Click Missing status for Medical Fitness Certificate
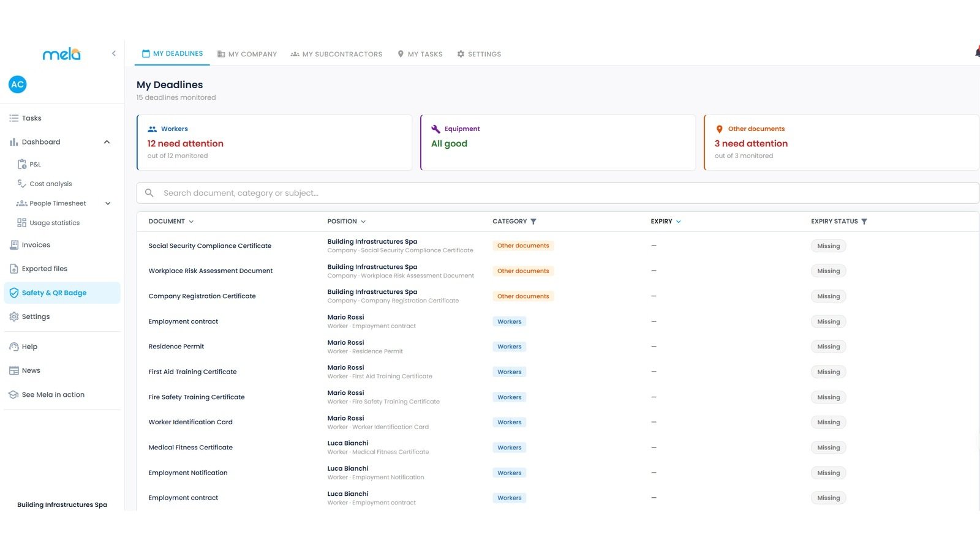The image size is (980, 551). (x=828, y=448)
